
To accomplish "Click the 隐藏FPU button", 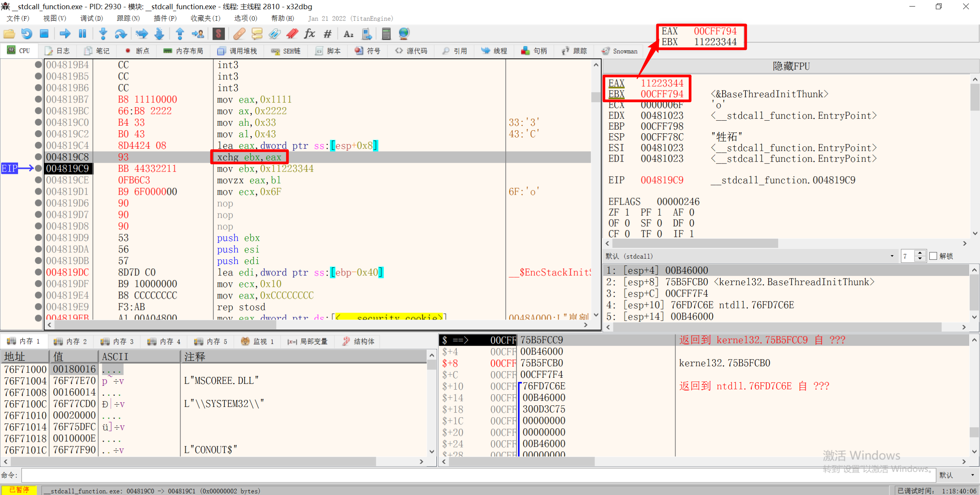I will (x=791, y=66).
